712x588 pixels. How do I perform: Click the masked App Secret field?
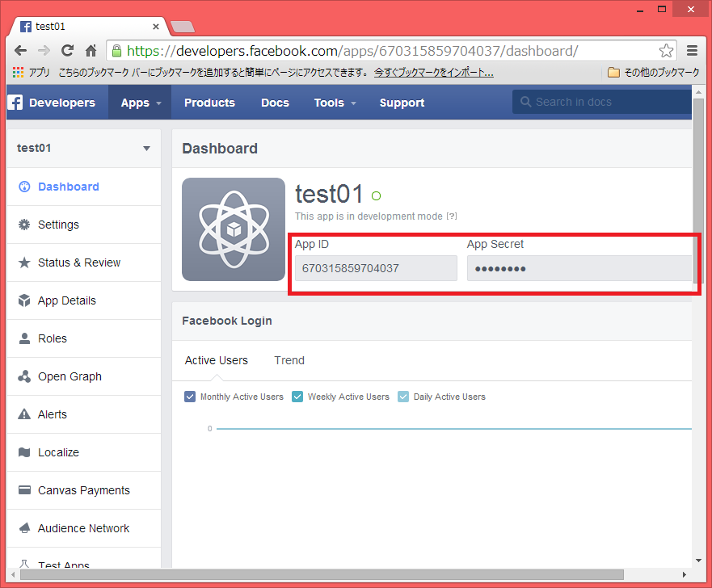coord(579,268)
